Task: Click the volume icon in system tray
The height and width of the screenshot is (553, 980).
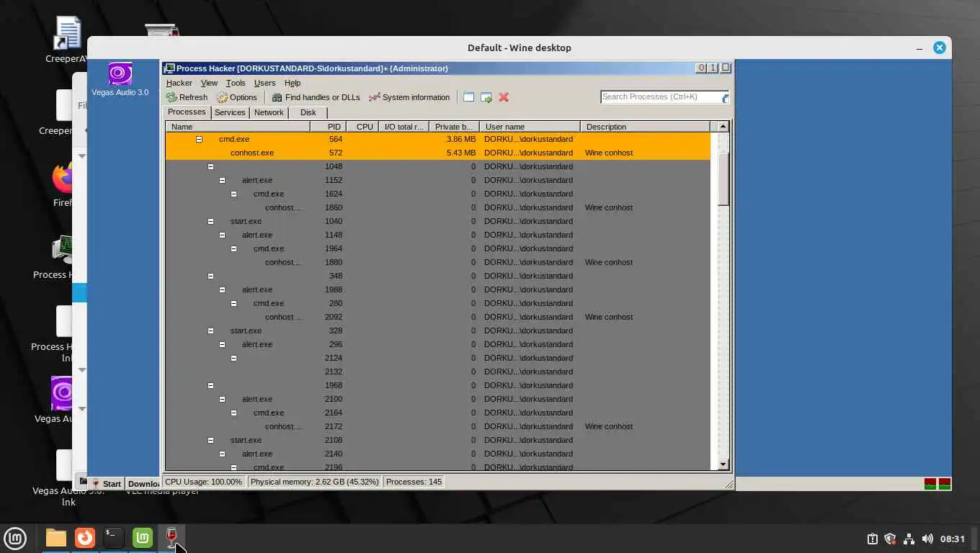Action: click(x=927, y=539)
